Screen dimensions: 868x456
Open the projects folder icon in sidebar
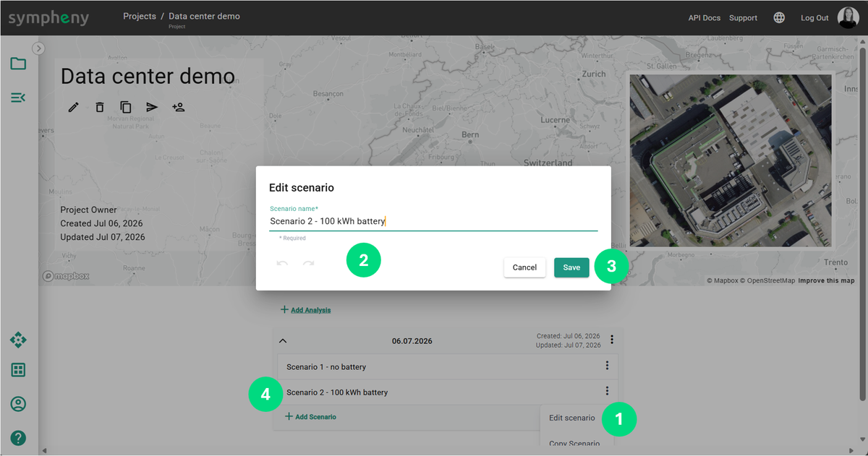pyautogui.click(x=18, y=64)
